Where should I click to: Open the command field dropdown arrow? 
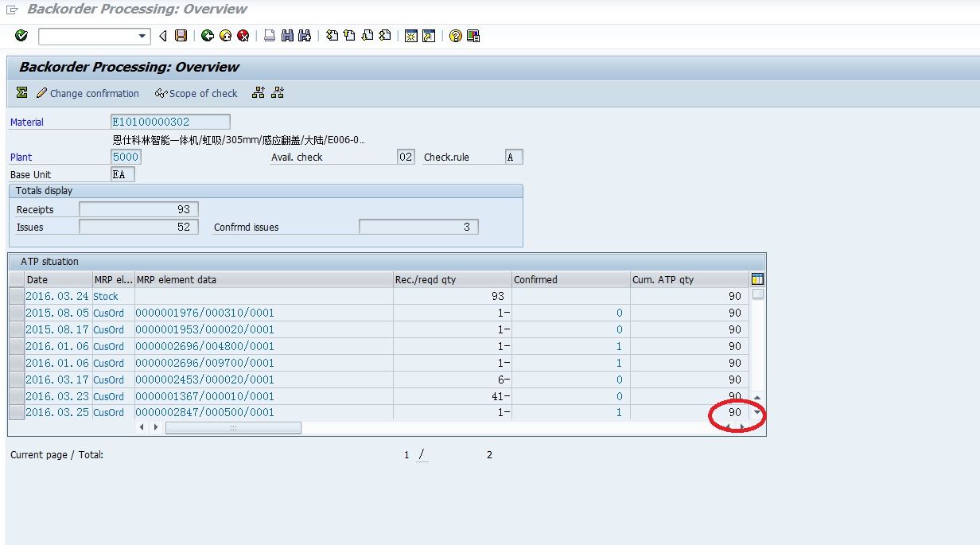[142, 36]
